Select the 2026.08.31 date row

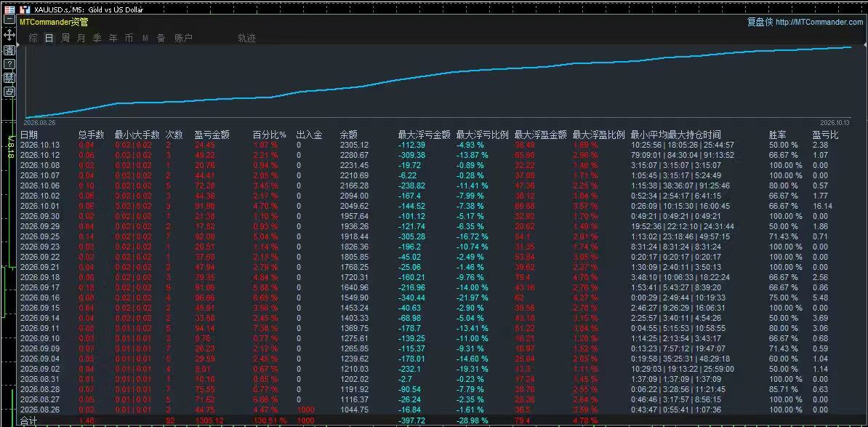[x=40, y=379]
